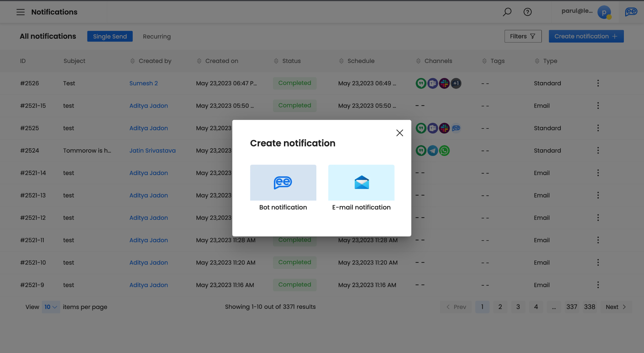Go to the Next page

[x=616, y=307]
